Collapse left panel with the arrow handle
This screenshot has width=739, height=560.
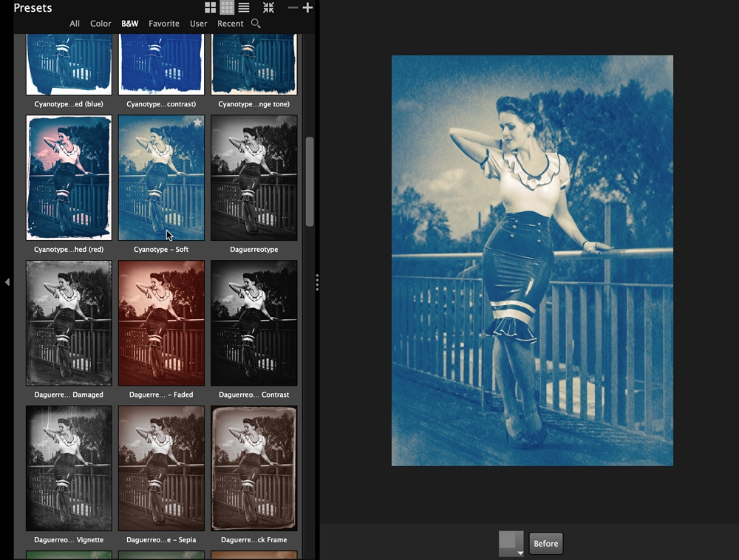click(7, 282)
